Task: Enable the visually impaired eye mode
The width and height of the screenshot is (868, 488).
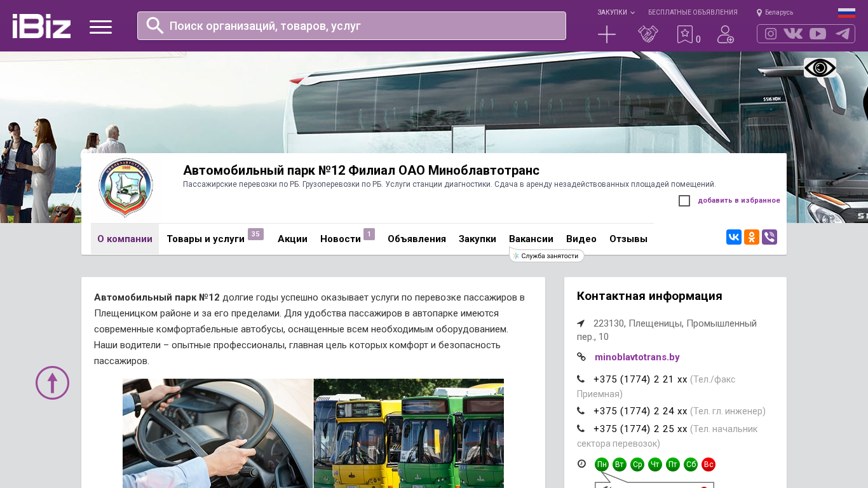Action: (x=820, y=67)
